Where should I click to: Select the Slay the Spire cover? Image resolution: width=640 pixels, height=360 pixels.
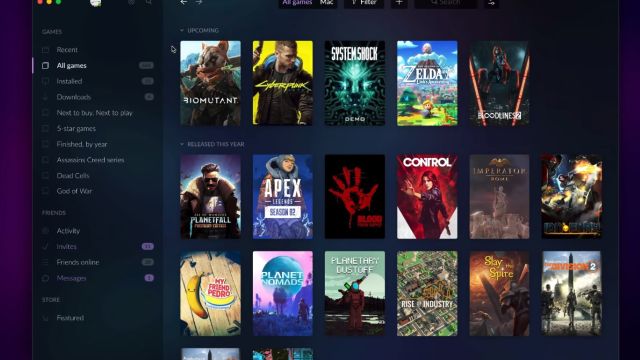pyautogui.click(x=499, y=293)
